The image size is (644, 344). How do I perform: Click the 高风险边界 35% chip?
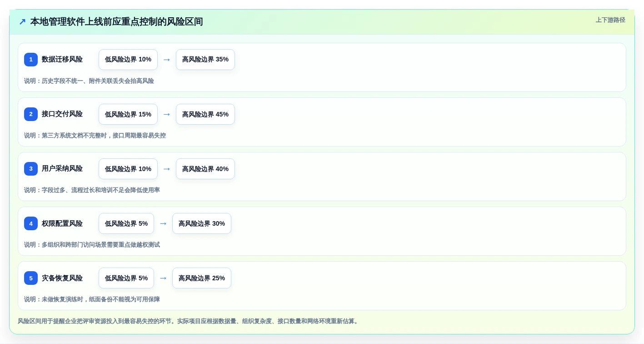click(205, 60)
